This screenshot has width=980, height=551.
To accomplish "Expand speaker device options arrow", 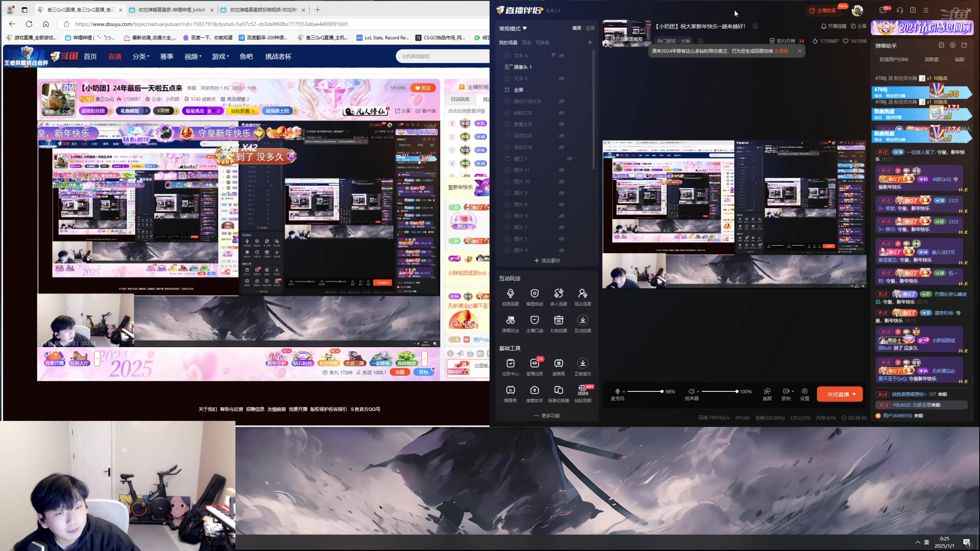I will (x=698, y=391).
